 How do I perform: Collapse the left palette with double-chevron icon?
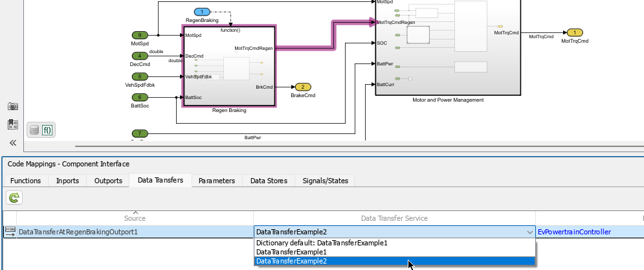point(13,143)
